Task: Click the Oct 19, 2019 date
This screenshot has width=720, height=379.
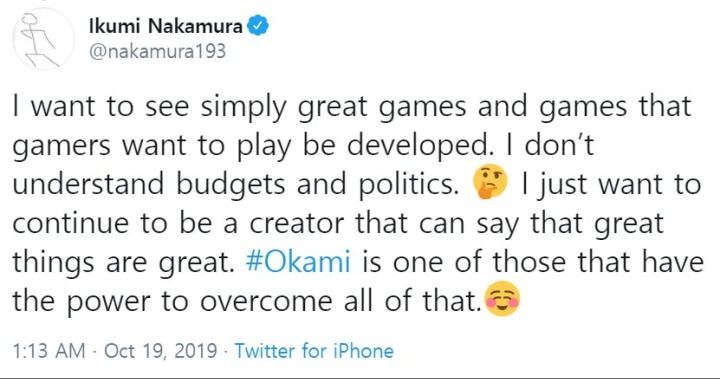Action: click(161, 351)
